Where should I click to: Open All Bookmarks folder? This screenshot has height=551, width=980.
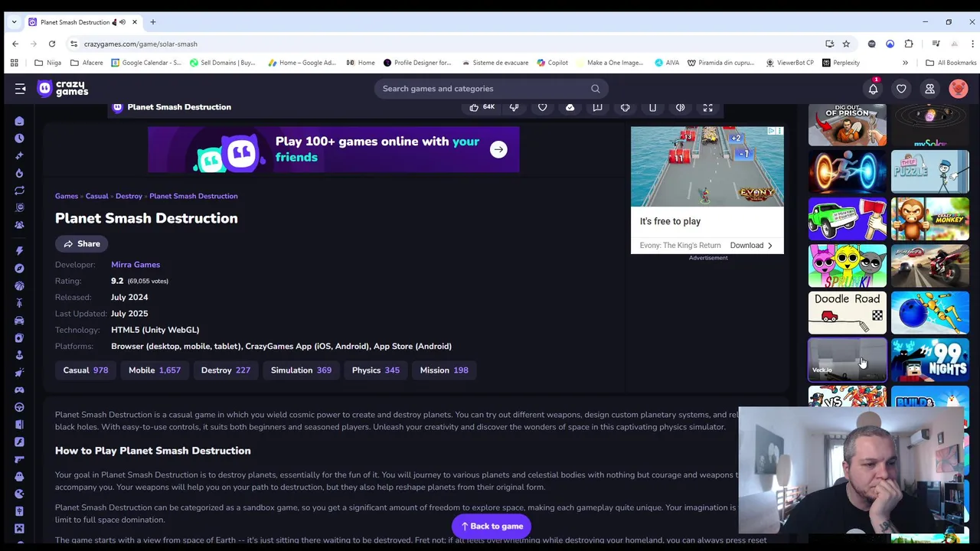(951, 63)
